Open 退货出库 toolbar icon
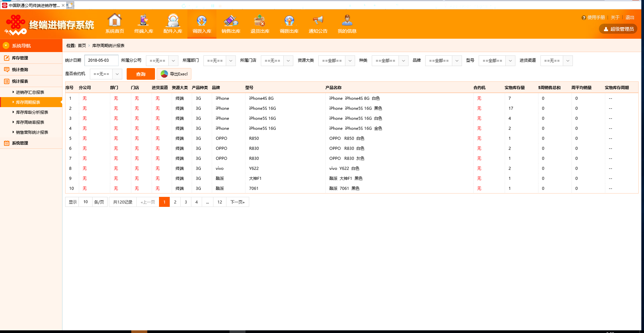Viewport: 644px width, 333px height. tap(260, 21)
